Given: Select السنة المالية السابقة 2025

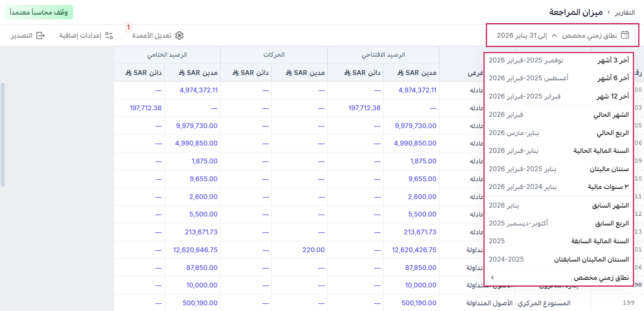Looking at the screenshot, I should pos(559,241).
